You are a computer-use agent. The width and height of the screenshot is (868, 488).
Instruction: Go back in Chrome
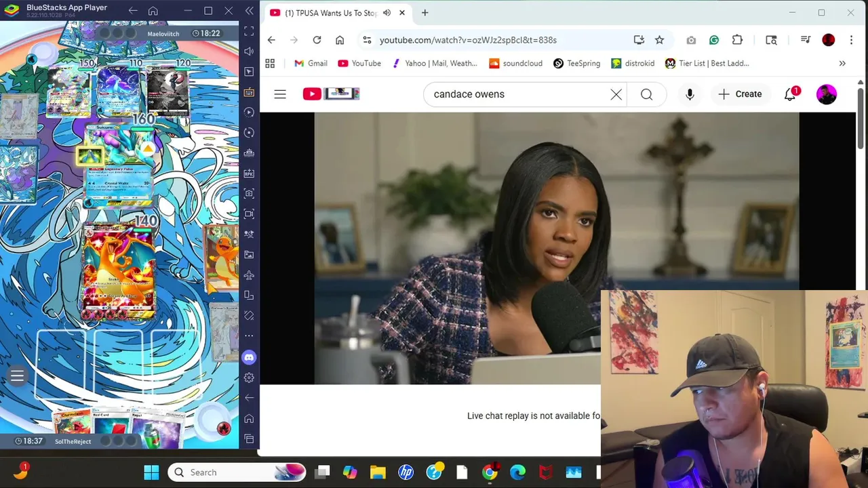point(271,40)
